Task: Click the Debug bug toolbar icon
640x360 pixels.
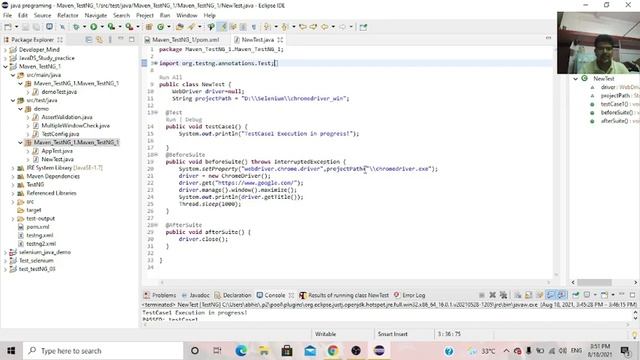Action: point(76,27)
